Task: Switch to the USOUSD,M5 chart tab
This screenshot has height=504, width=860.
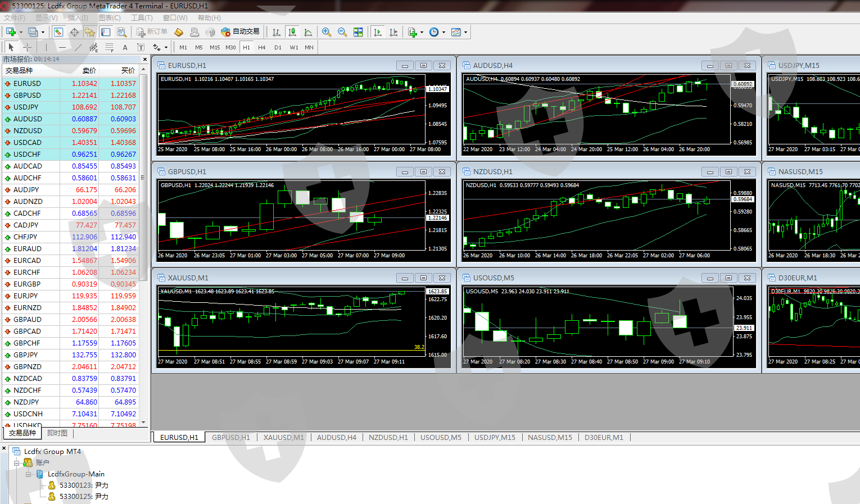Action: 441,437
